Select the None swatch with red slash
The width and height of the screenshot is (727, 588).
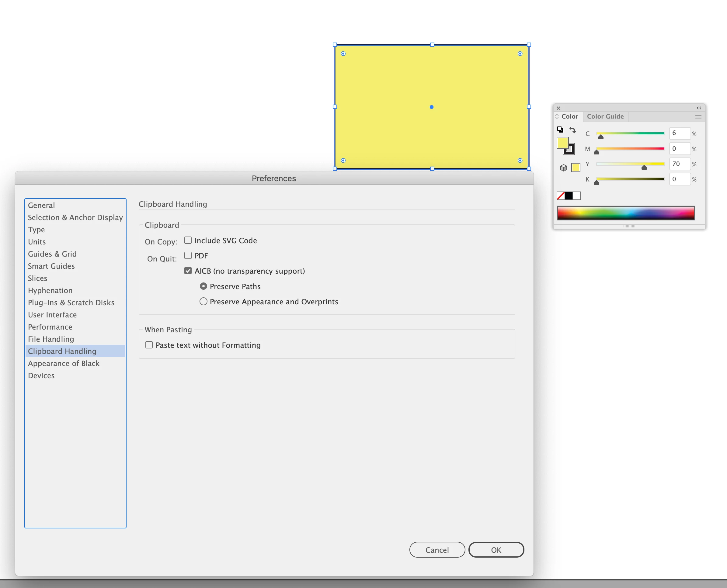[x=561, y=196]
